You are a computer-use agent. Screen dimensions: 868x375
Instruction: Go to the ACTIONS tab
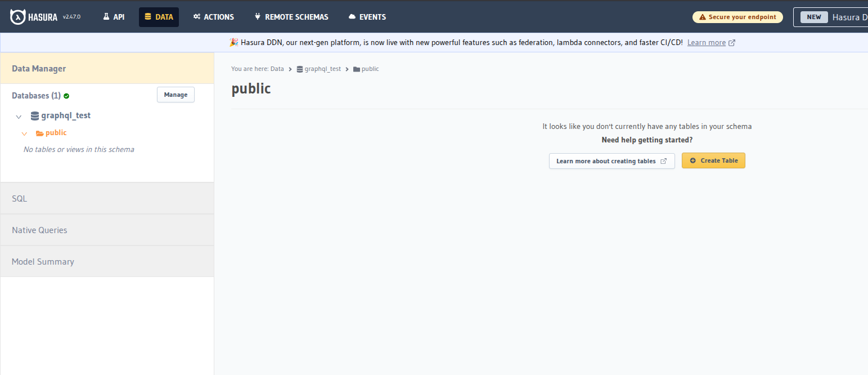[x=213, y=17]
